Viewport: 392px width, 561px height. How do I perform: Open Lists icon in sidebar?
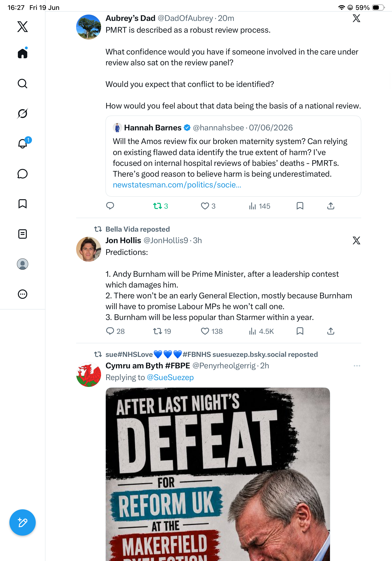(x=23, y=234)
